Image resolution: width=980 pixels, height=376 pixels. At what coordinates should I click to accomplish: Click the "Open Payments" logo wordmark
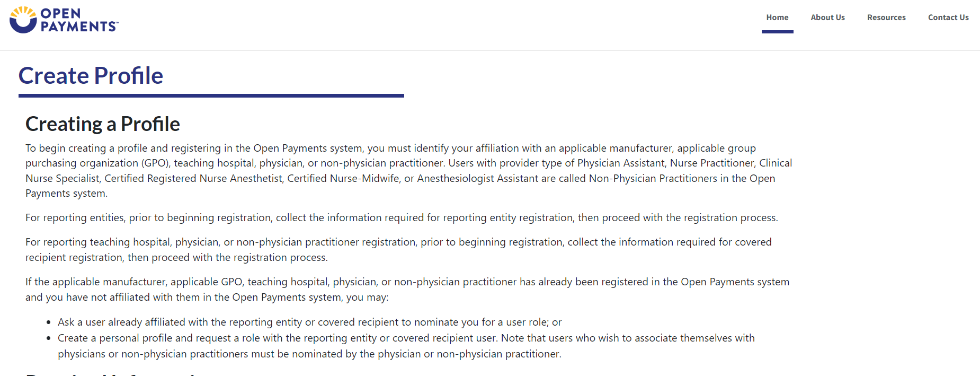click(x=79, y=20)
